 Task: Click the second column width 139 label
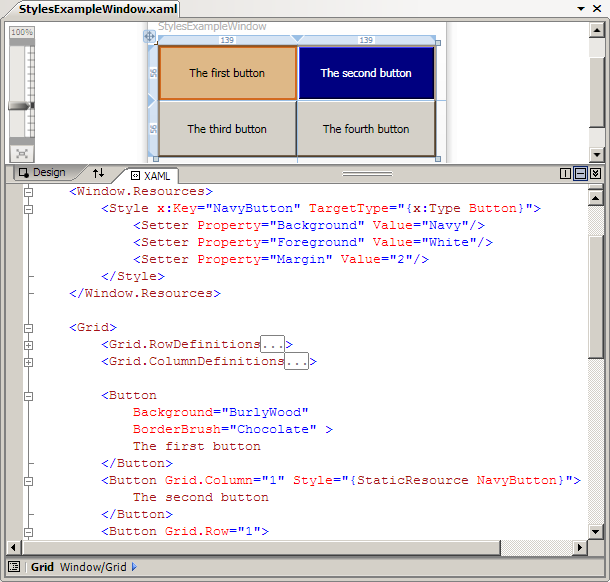pyautogui.click(x=366, y=40)
